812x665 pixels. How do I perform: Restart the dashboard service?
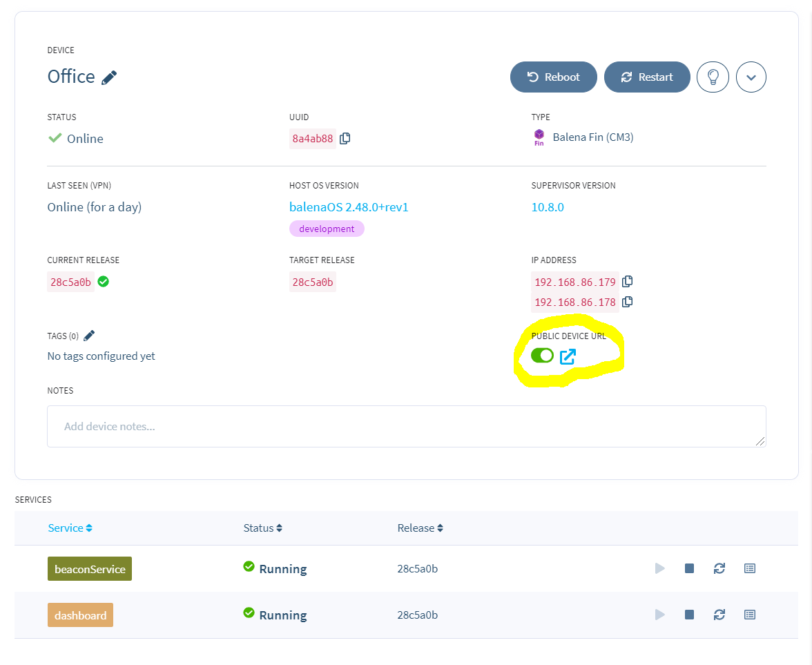coord(719,615)
